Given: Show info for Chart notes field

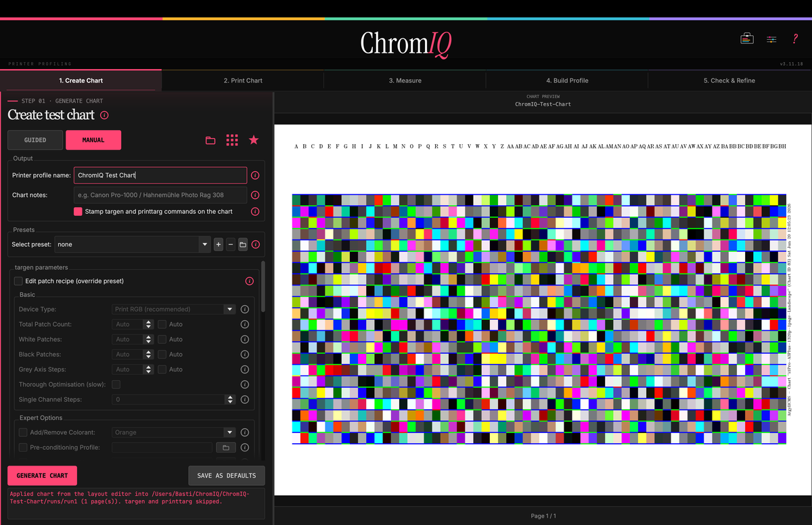Looking at the screenshot, I should pyautogui.click(x=255, y=195).
